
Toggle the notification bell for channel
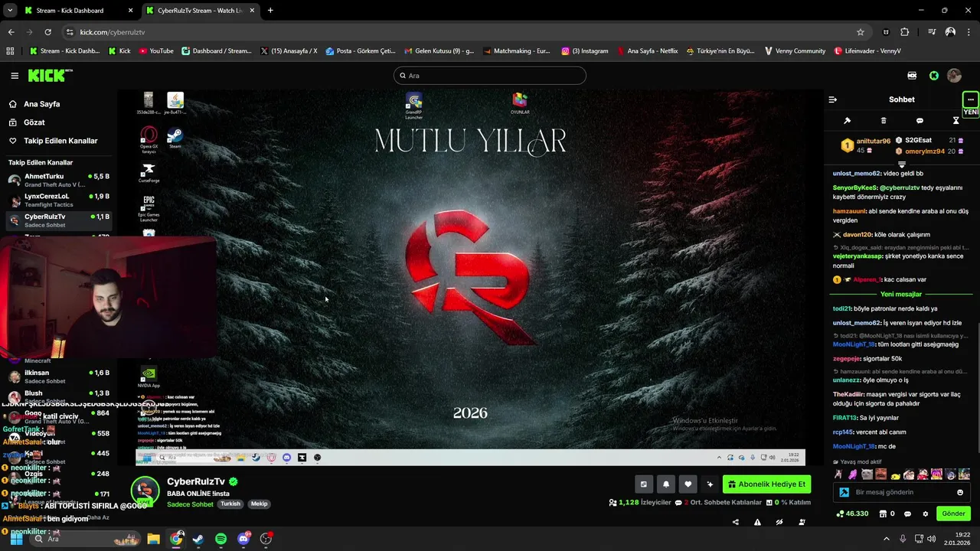(x=665, y=484)
